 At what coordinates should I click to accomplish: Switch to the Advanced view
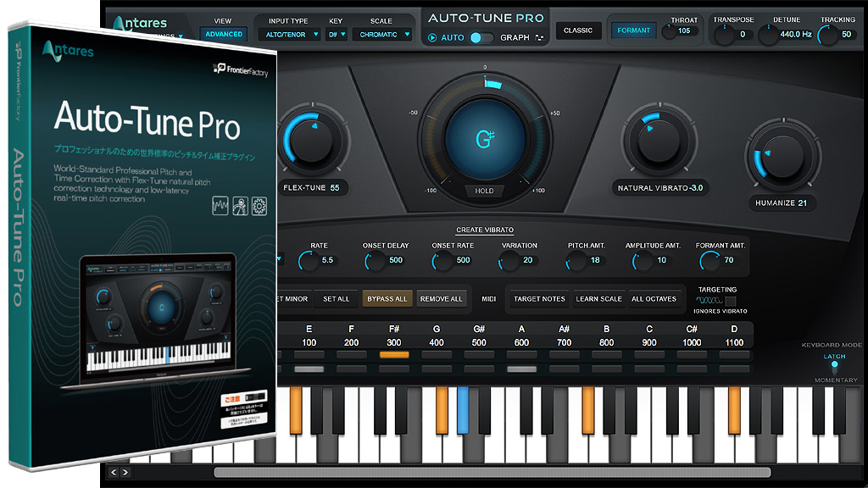pos(224,34)
